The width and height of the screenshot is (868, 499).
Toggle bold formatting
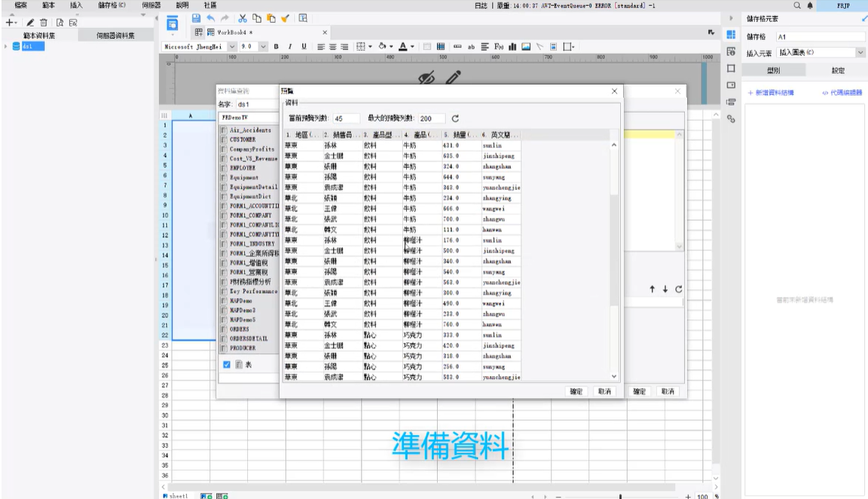276,47
